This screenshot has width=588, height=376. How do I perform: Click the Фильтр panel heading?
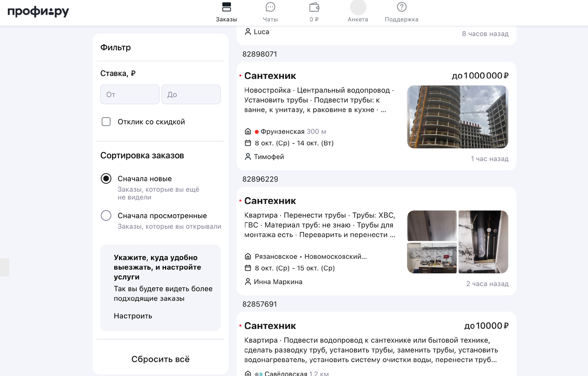pyautogui.click(x=116, y=48)
